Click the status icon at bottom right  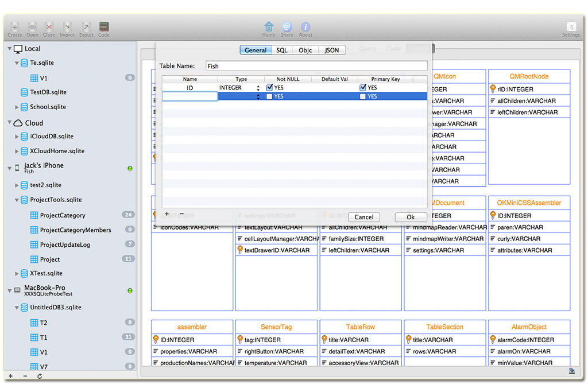click(572, 371)
